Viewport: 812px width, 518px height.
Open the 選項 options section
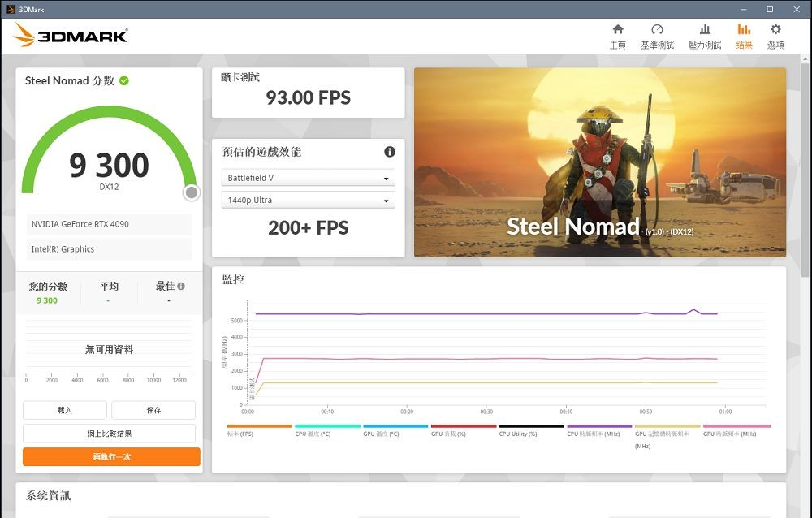point(775,37)
